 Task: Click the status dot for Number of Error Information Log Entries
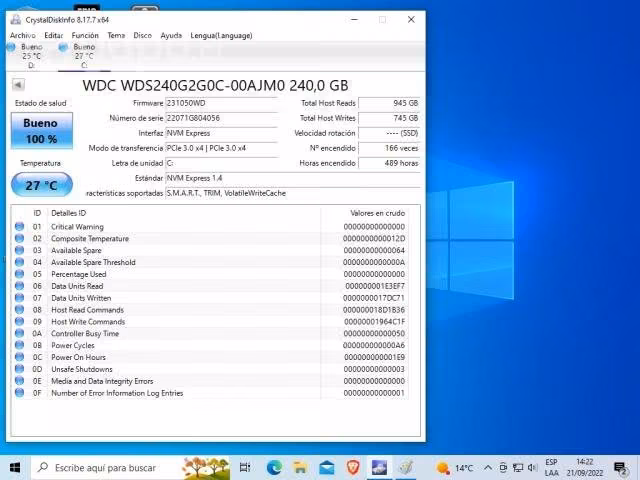(x=19, y=393)
